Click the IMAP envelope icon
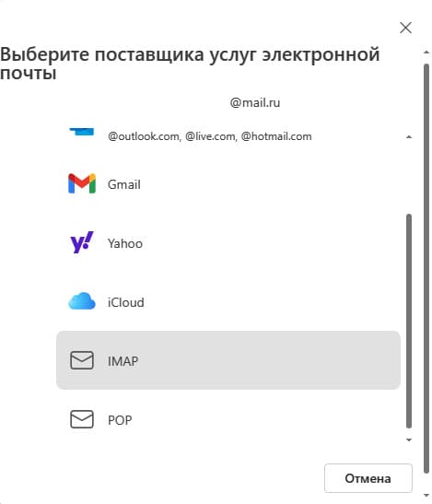The height and width of the screenshot is (504, 432). [82, 360]
